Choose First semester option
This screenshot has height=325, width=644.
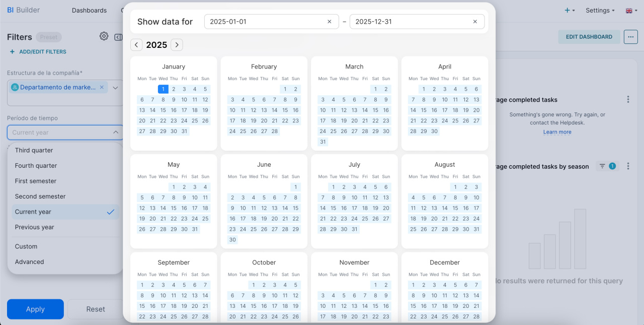click(65, 181)
